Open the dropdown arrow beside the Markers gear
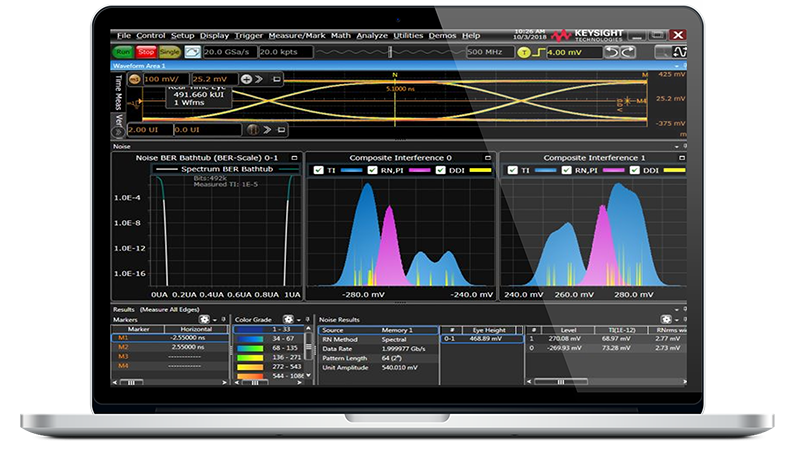Viewport: 800px width, 450px height. (215, 320)
